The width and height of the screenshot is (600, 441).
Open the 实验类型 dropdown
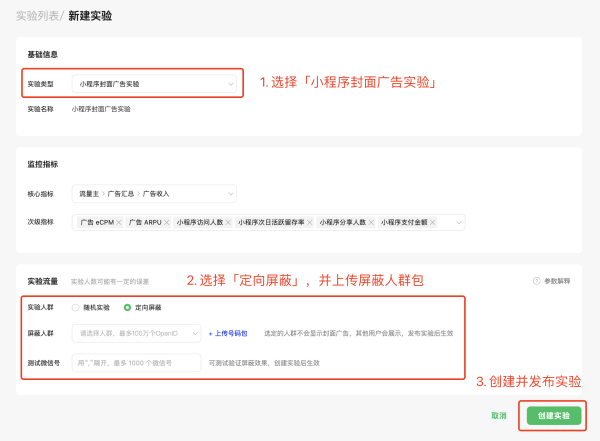pyautogui.click(x=154, y=84)
